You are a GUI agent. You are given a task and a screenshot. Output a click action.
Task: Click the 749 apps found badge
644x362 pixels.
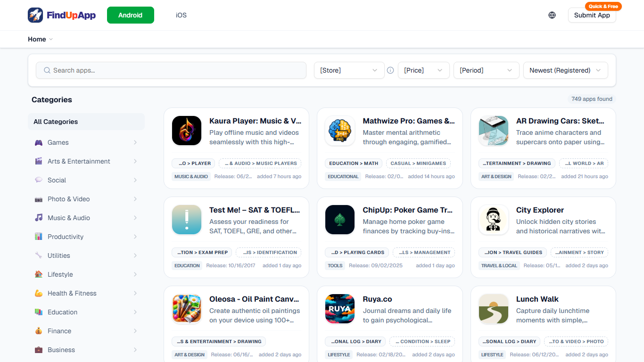pos(592,99)
